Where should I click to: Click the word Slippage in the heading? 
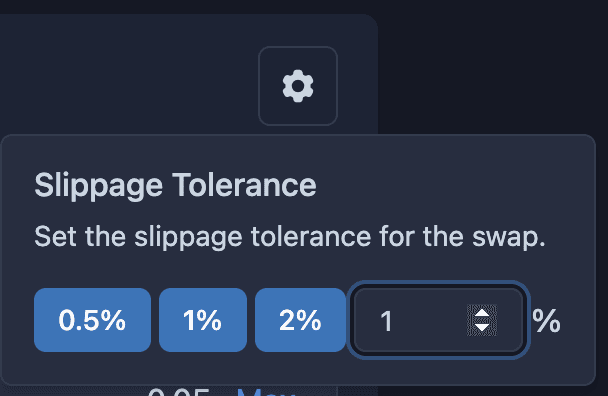tap(98, 186)
